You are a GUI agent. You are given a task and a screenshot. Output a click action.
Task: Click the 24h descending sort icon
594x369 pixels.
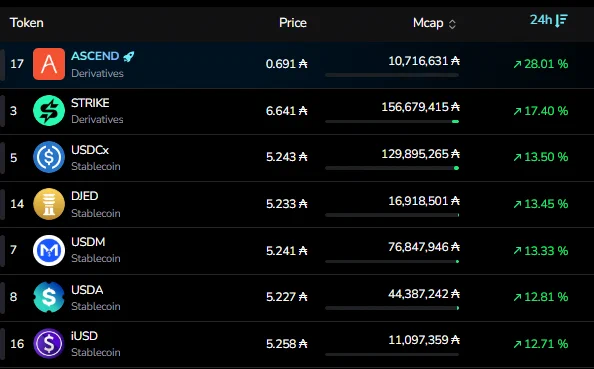(561, 20)
